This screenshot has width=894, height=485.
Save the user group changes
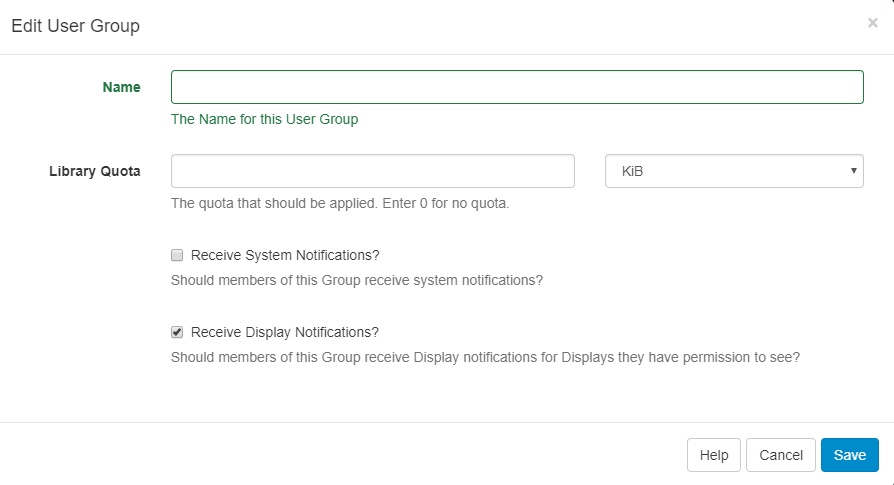(849, 455)
